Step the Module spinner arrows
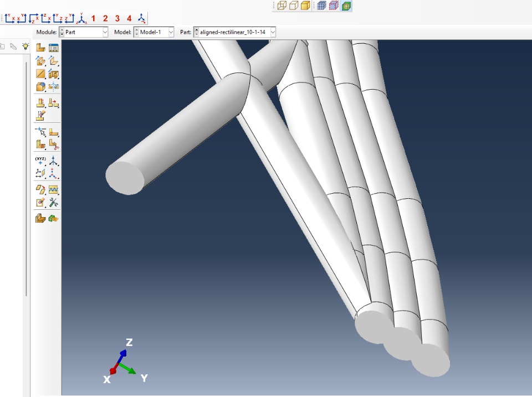 pyautogui.click(x=62, y=32)
